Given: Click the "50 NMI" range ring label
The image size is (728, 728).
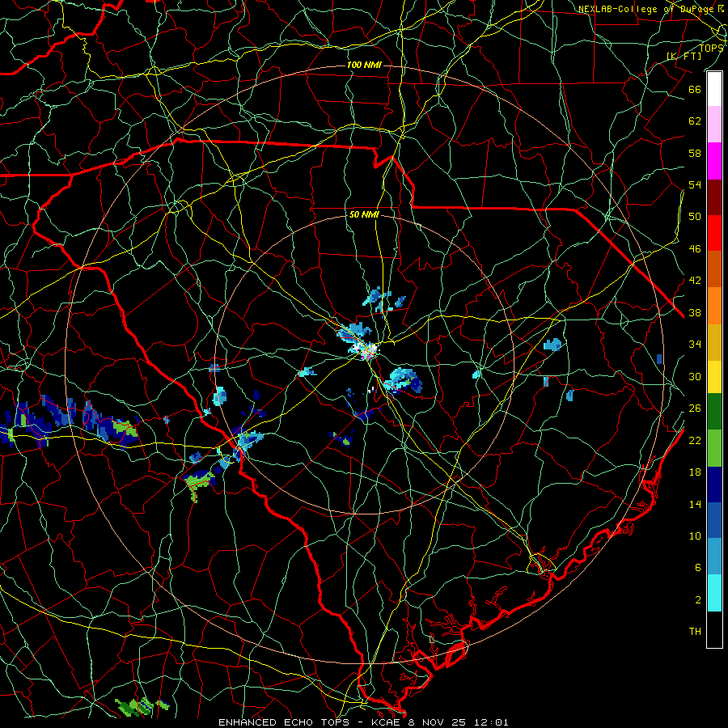Looking at the screenshot, I should tap(364, 214).
